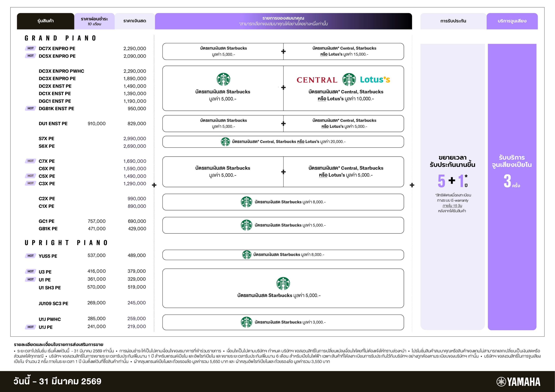The image size is (555, 392).
Task: Click Starbucks logo in 3,000 voucher row
Action: (246, 322)
